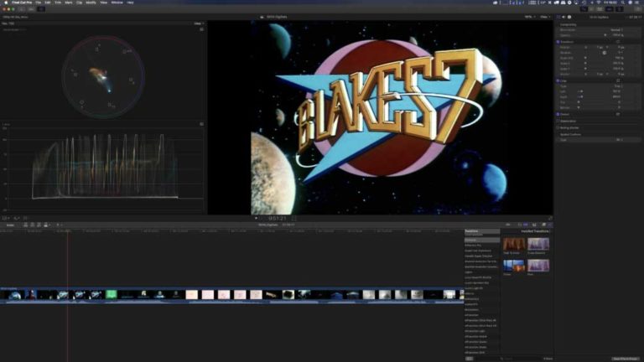Toggle transitions browser sidebar icon at bottom
This screenshot has width=644, height=362.
click(469, 359)
